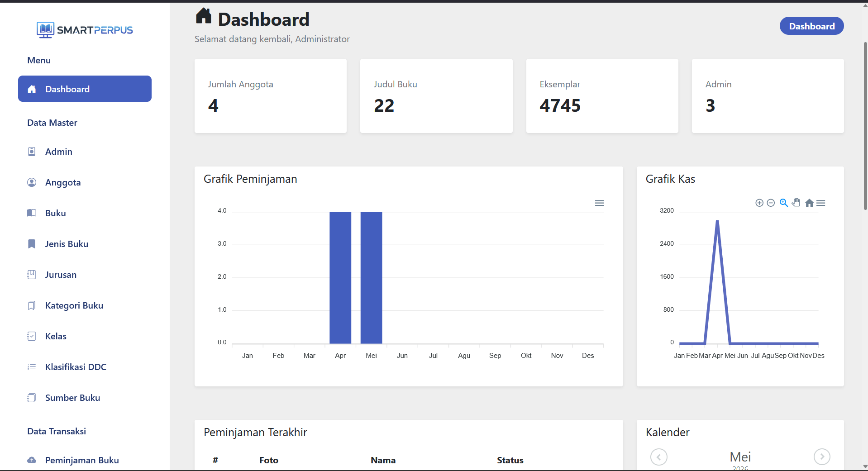Click the Kelas checklist icon
The width and height of the screenshot is (868, 471).
click(32, 336)
